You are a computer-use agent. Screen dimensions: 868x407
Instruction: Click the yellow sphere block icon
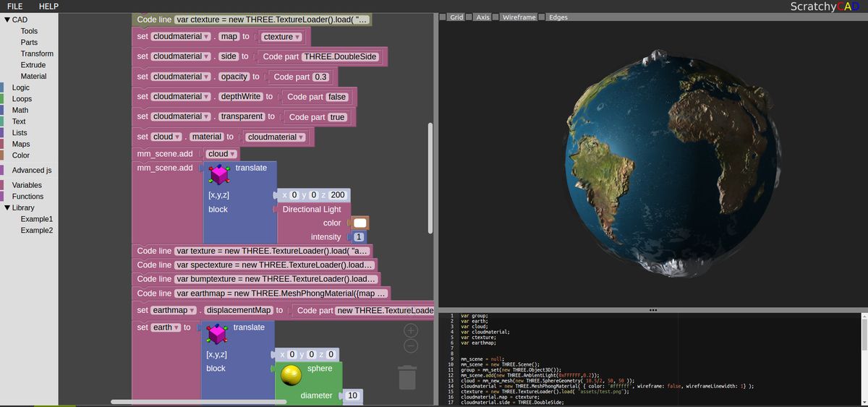291,375
